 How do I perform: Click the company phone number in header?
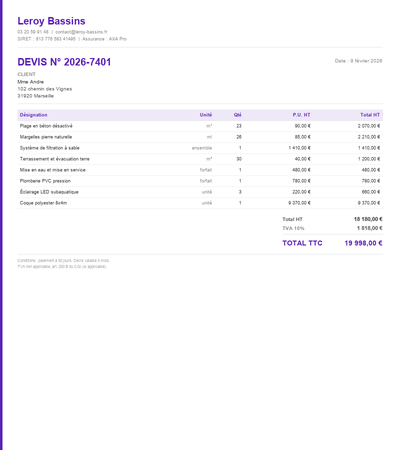[x=33, y=32]
